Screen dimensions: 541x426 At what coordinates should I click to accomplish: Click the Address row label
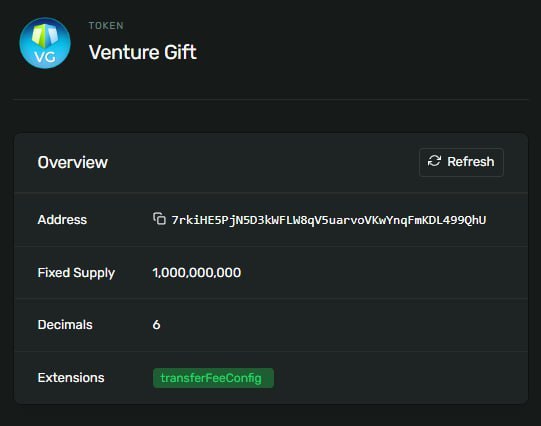(62, 220)
